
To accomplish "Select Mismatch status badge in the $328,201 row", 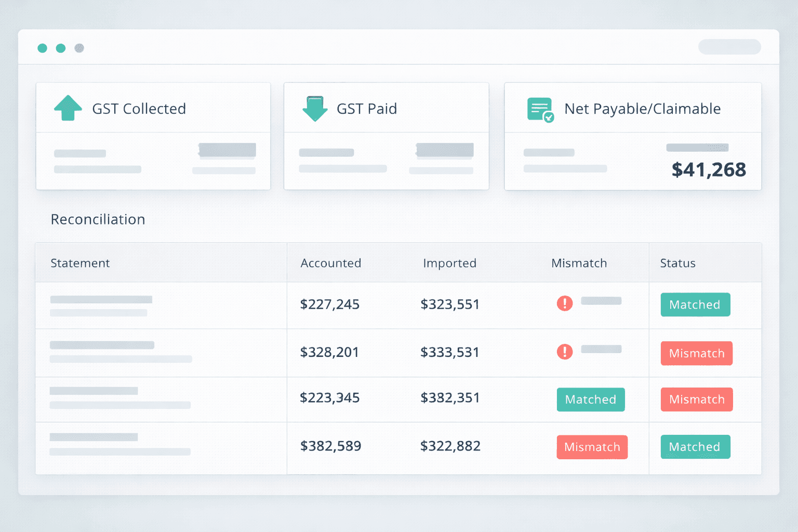I will pos(696,353).
